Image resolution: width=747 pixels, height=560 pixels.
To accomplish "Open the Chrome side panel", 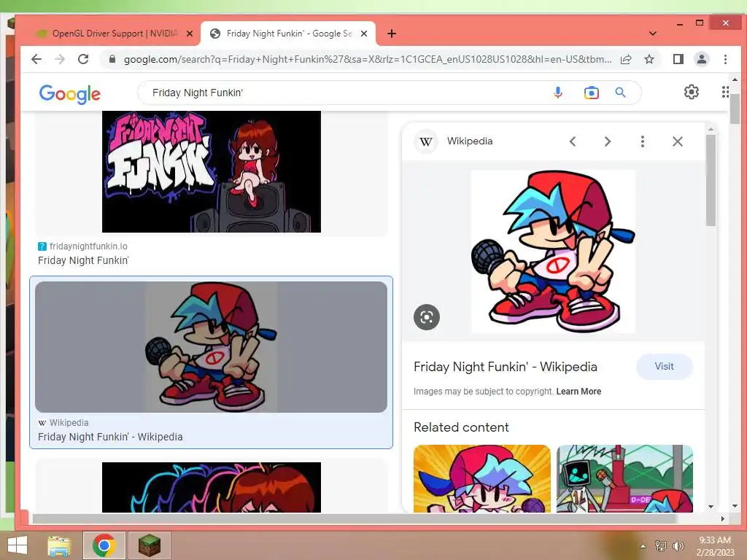I will (x=678, y=59).
